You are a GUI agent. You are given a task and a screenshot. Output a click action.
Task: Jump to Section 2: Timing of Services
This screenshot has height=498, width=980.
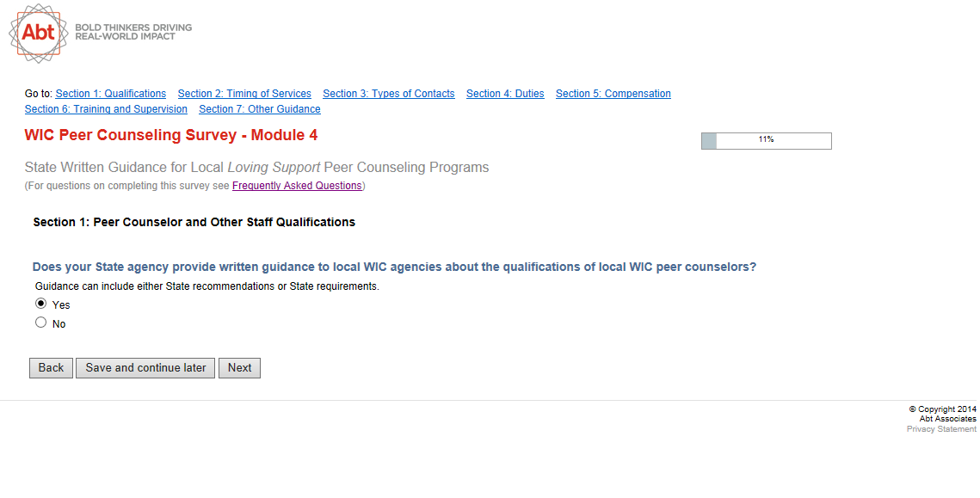244,94
